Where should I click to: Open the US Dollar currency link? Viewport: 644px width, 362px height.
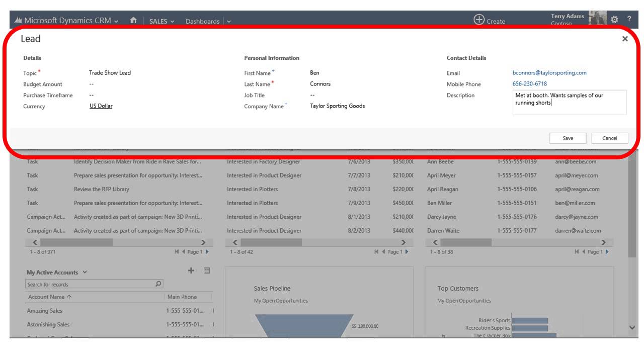101,106
